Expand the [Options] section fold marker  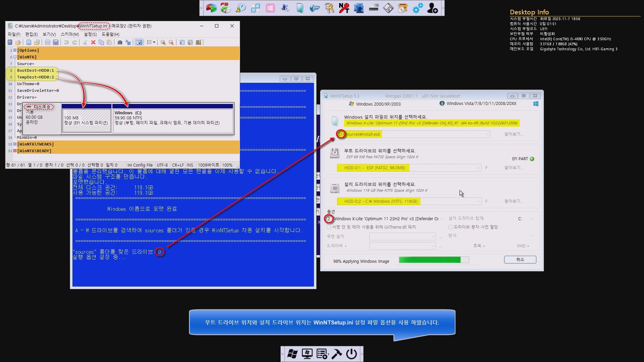click(x=15, y=50)
